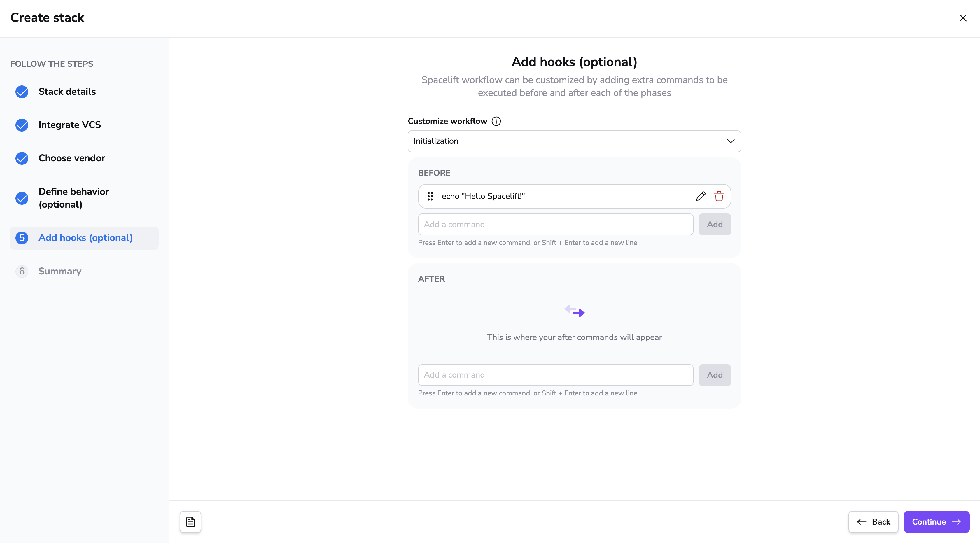This screenshot has height=543, width=980.
Task: Click the Continue button
Action: click(936, 522)
